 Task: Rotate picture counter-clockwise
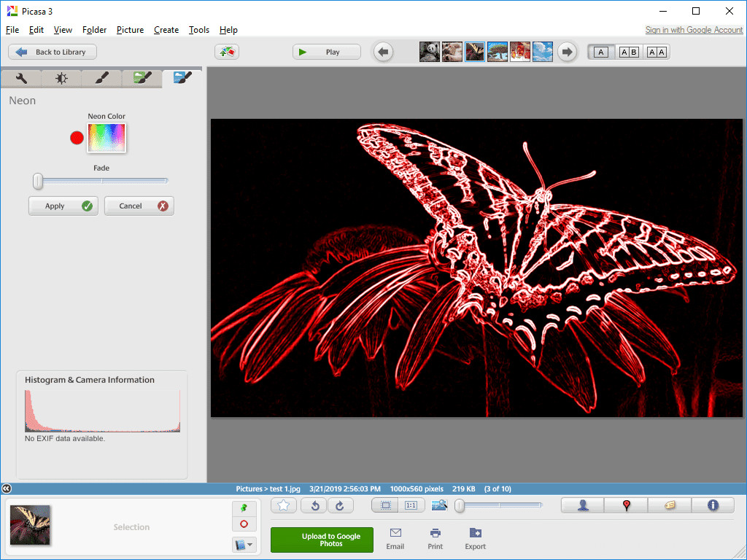tap(314, 505)
